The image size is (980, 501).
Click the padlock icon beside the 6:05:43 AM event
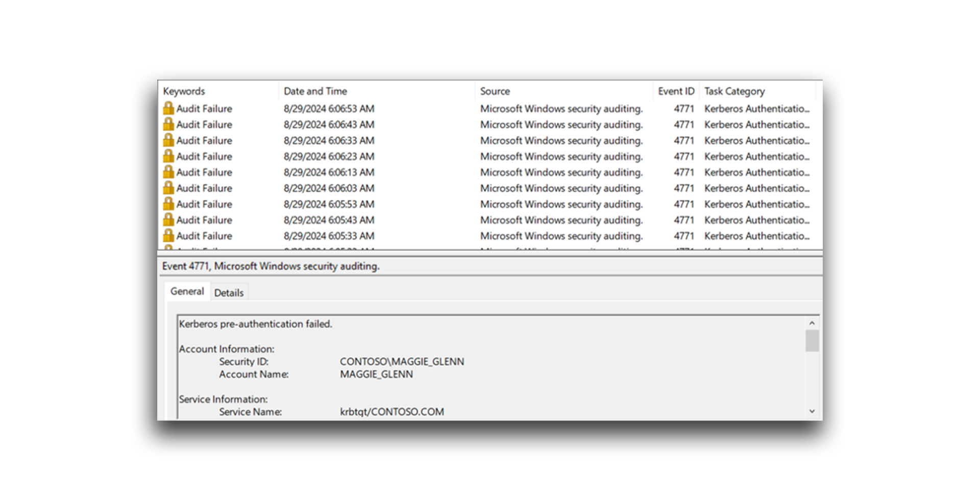tap(169, 220)
